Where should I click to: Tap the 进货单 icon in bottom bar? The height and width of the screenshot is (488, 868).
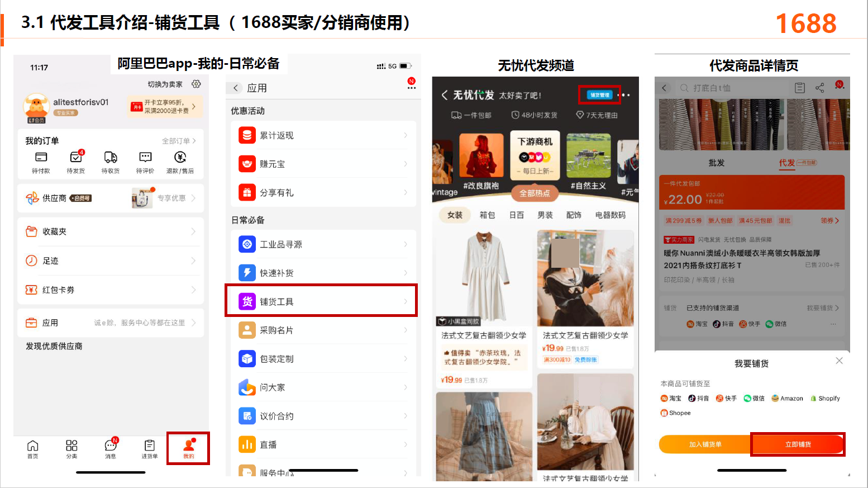[150, 446]
